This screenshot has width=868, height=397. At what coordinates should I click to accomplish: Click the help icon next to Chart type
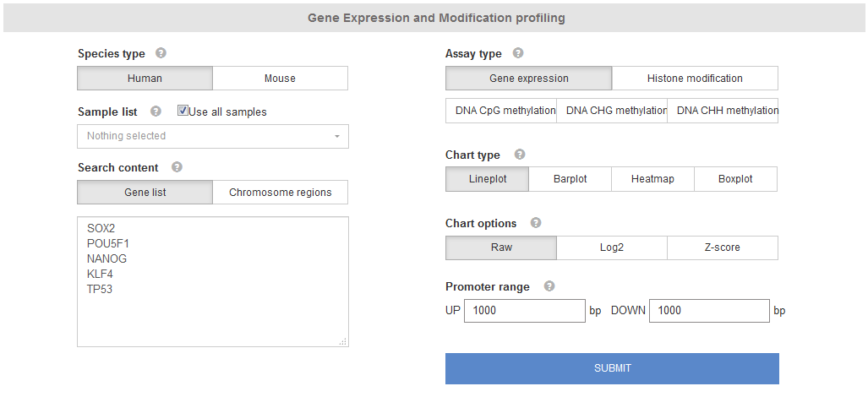(x=520, y=155)
